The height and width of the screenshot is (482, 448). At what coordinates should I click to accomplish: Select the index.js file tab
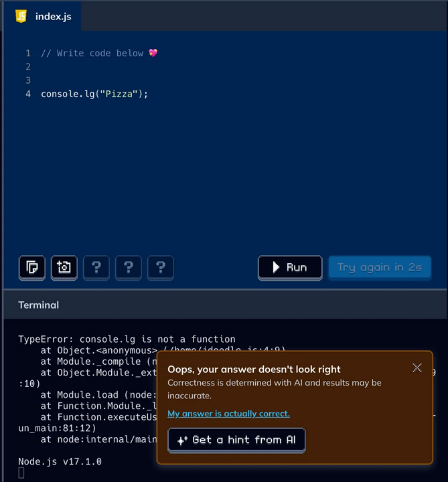pyautogui.click(x=42, y=16)
